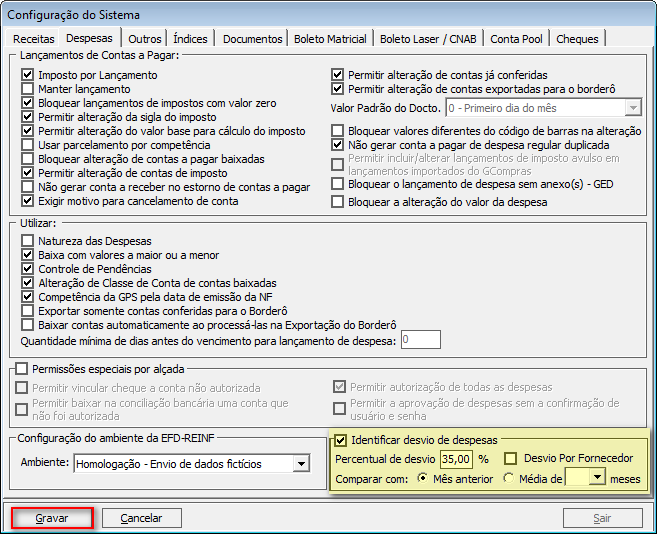This screenshot has width=657, height=534.
Task: Toggle Permitir alteração da sigla do imposto
Action: point(28,117)
